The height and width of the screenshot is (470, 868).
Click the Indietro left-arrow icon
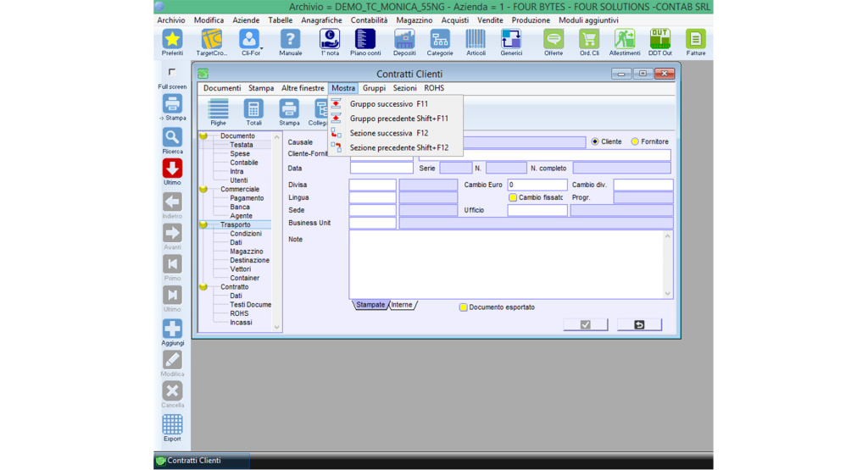(x=172, y=202)
